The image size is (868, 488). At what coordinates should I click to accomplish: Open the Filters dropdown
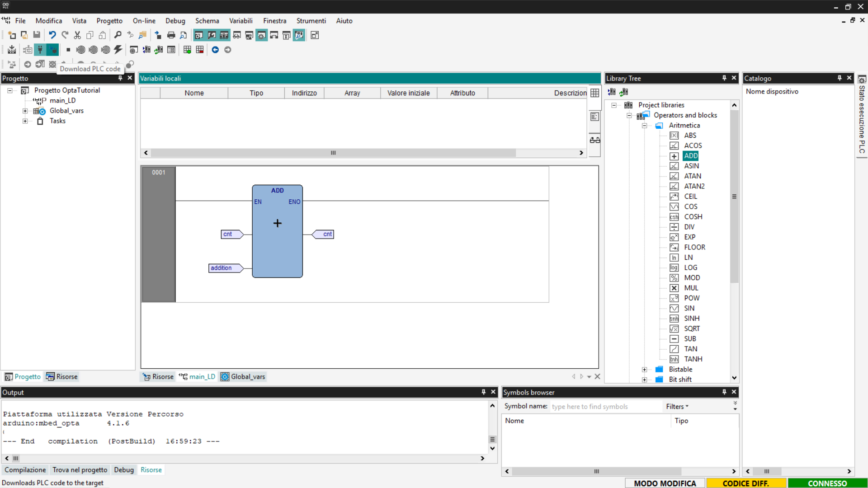[677, 407]
